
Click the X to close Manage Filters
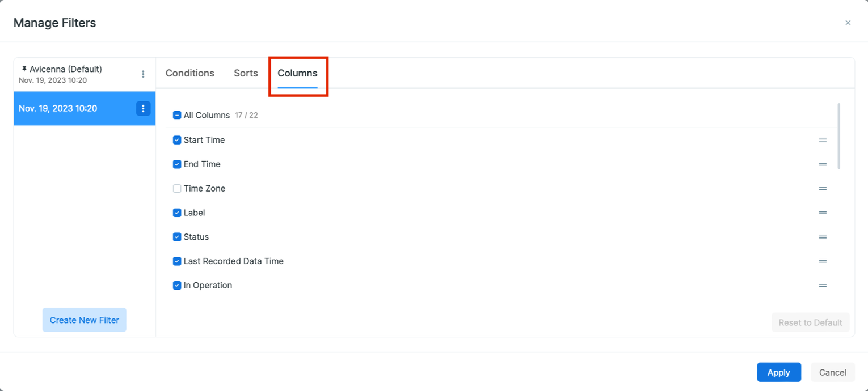click(x=848, y=23)
